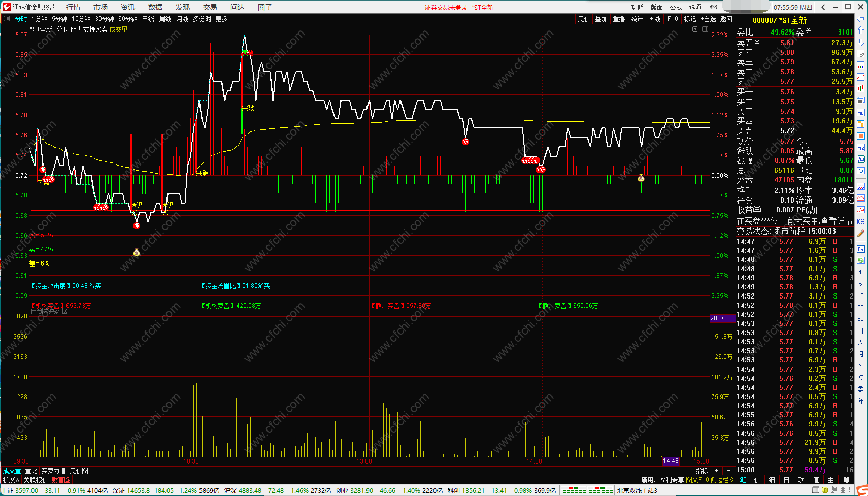The width and height of the screenshot is (868, 496).
Task: Click the back chevron in the title bar
Action: click(823, 7)
